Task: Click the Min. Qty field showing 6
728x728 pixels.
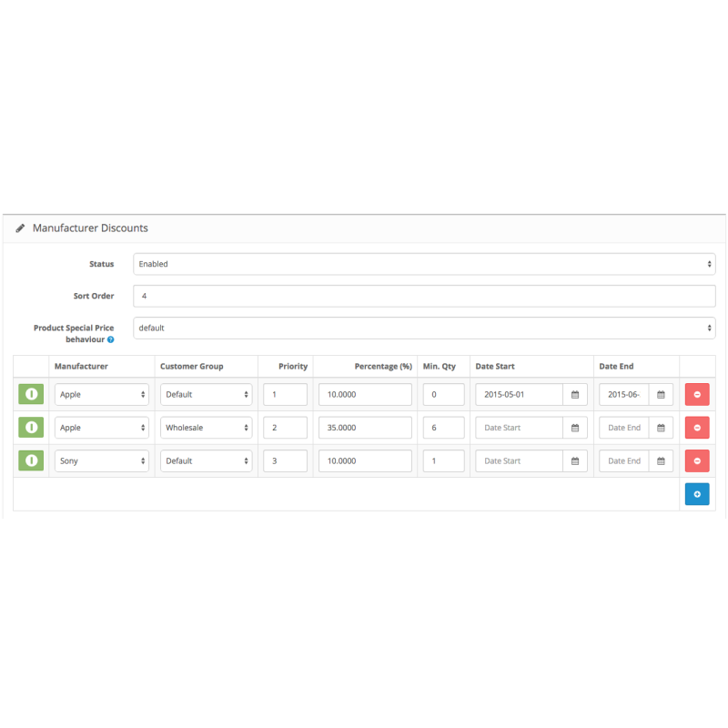Action: pos(443,428)
